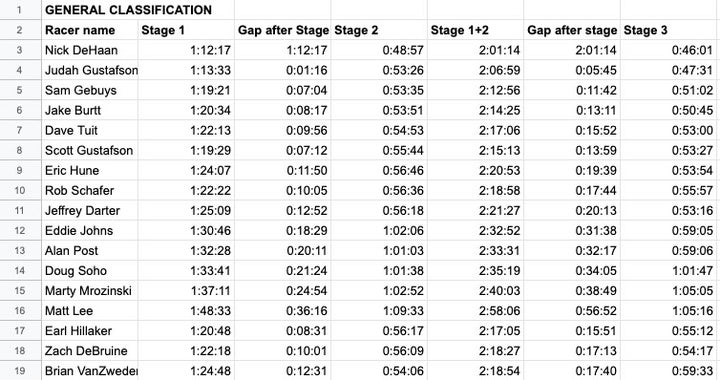Viewport: 720px width, 380px height.
Task: Select the Stage 3 header cell
Action: [x=670, y=30]
